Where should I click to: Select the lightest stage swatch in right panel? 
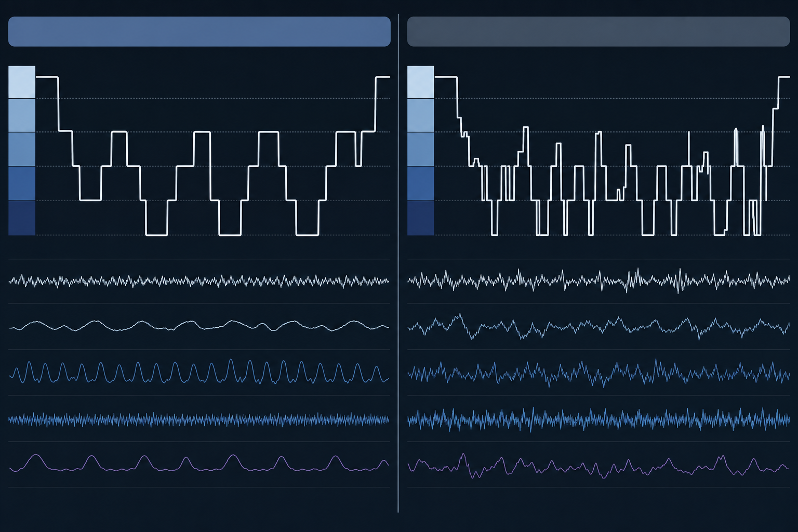pyautogui.click(x=421, y=82)
